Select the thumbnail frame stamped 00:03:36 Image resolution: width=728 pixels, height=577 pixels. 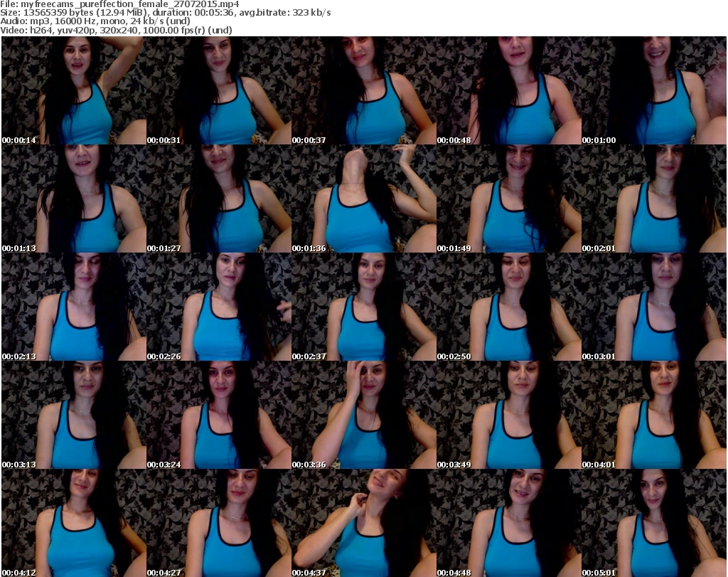click(363, 415)
